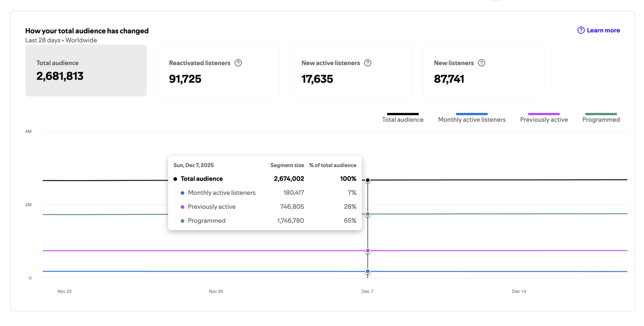This screenshot has height=326, width=644.
Task: Switch to the Reactivated listeners card
Action: [x=218, y=71]
